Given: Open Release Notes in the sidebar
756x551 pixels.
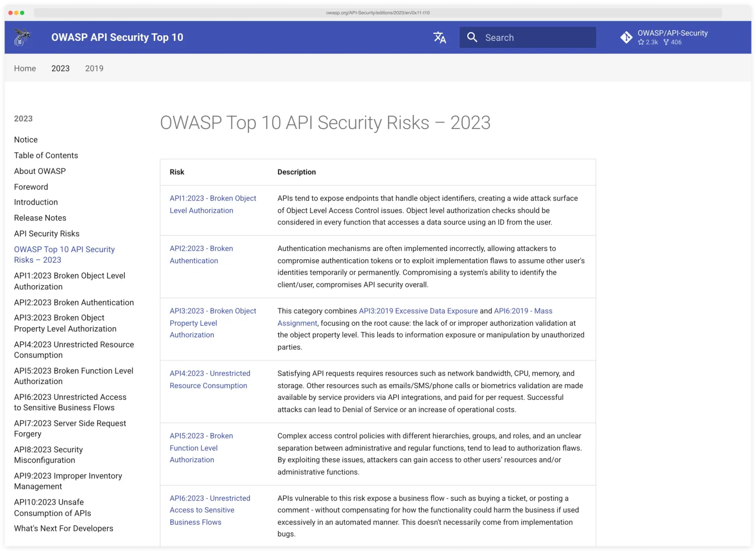Looking at the screenshot, I should pyautogui.click(x=40, y=218).
